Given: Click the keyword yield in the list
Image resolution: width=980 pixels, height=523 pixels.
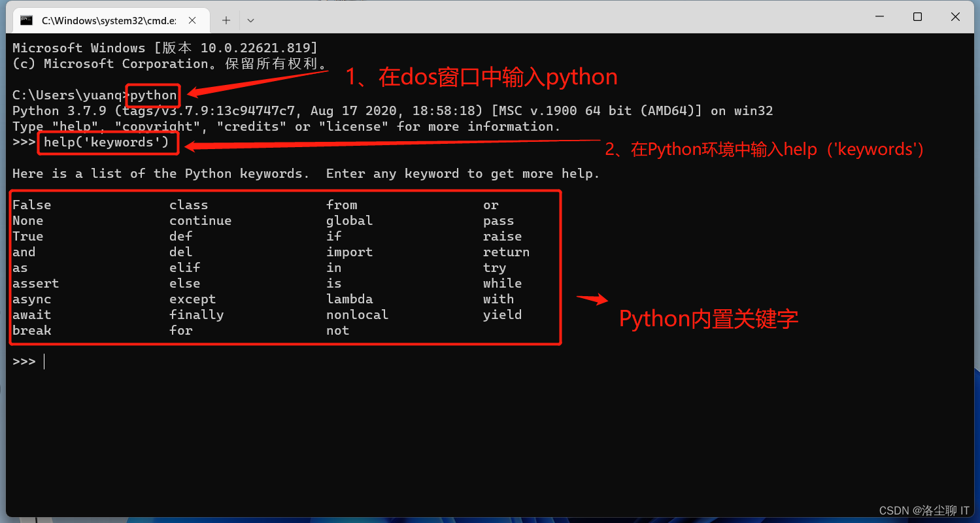Looking at the screenshot, I should tap(502, 314).
